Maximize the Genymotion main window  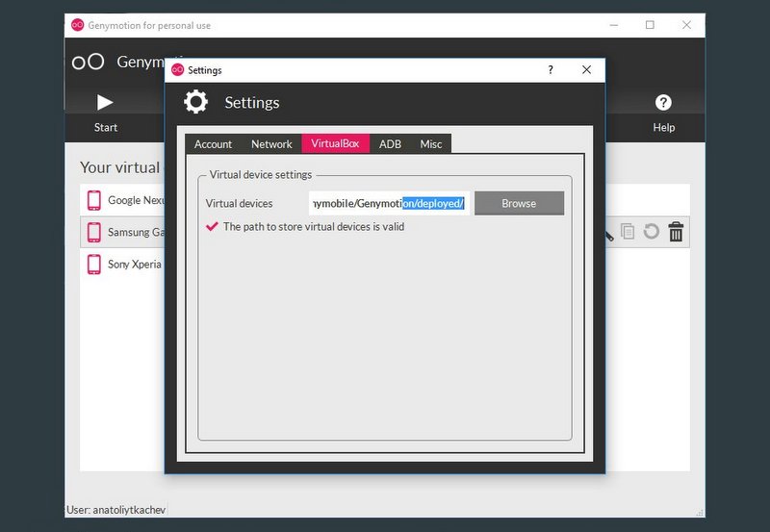coord(650,25)
